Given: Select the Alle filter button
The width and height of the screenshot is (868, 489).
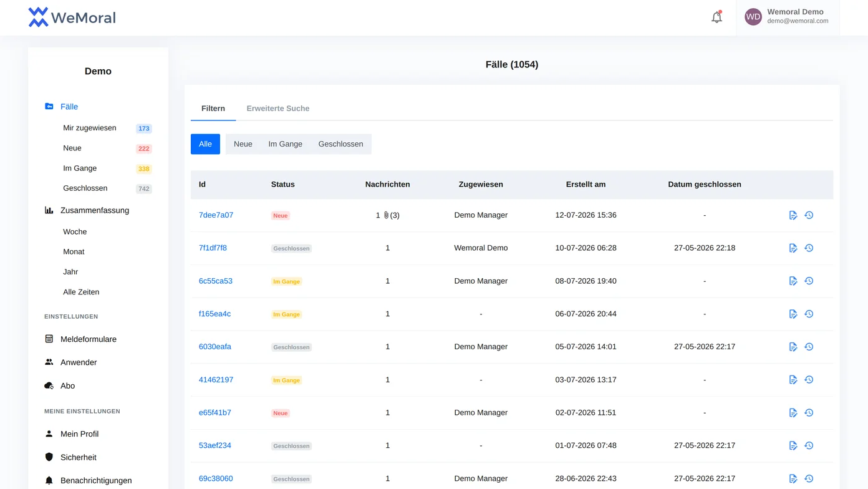Looking at the screenshot, I should (x=205, y=144).
